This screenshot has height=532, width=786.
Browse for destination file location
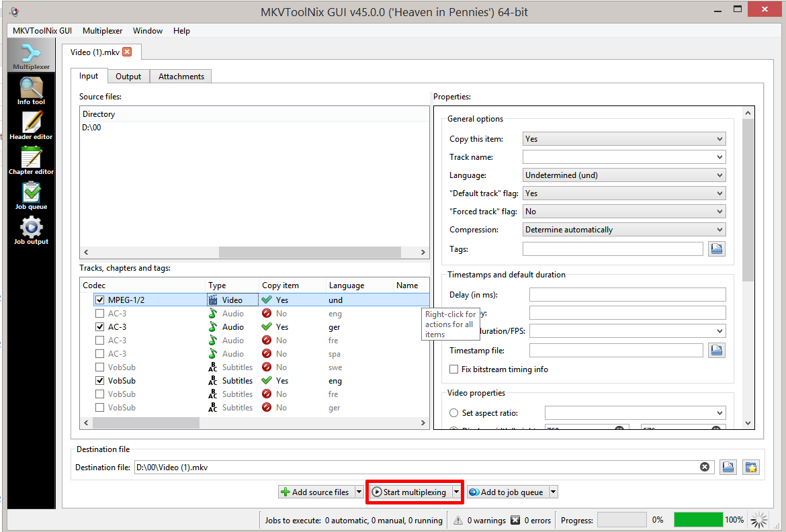(x=728, y=467)
